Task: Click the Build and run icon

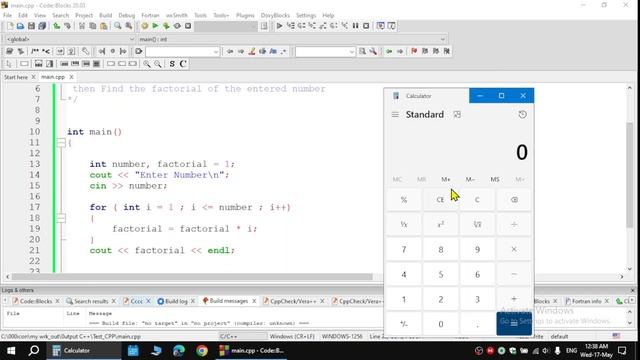Action: (166, 26)
